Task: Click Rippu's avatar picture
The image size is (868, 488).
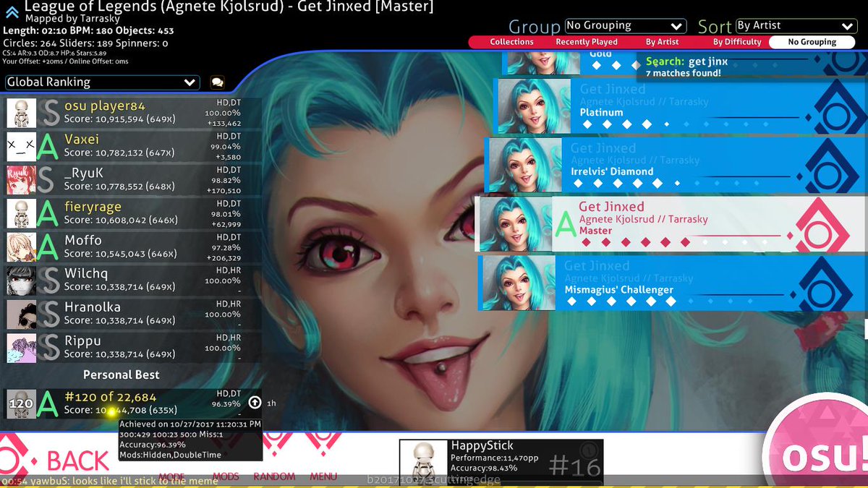Action: pos(21,348)
